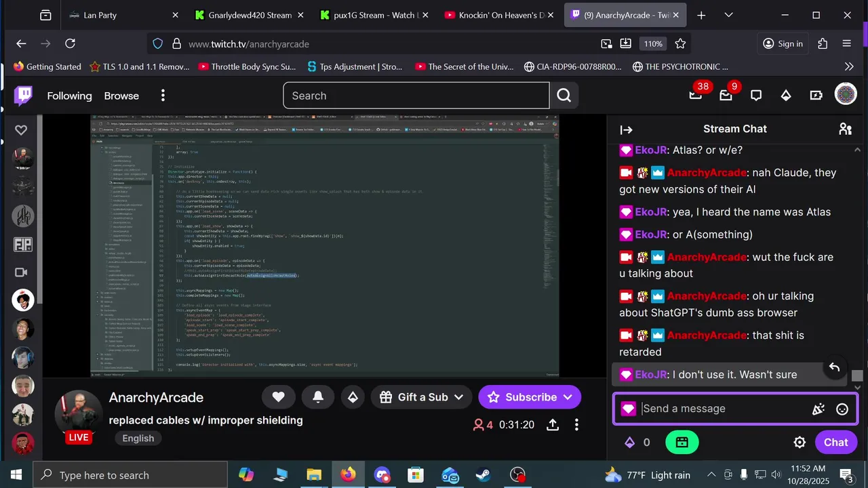Image resolution: width=868 pixels, height=488 pixels.
Task: Click the search magnifier button
Action: tap(564, 96)
